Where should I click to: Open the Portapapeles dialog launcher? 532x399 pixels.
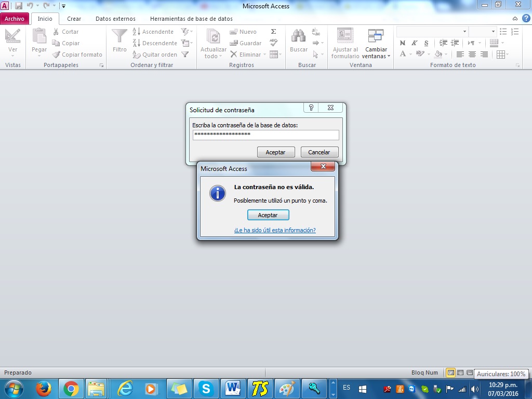(101, 65)
